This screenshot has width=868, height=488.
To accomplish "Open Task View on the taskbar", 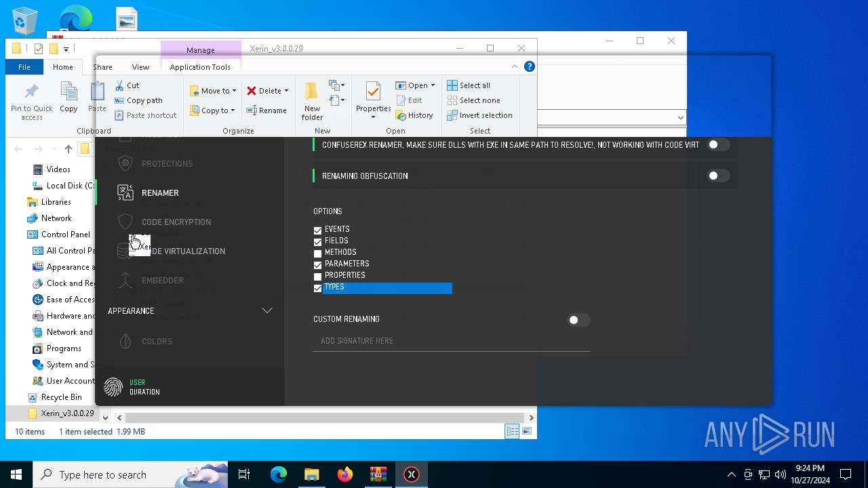I will [244, 474].
